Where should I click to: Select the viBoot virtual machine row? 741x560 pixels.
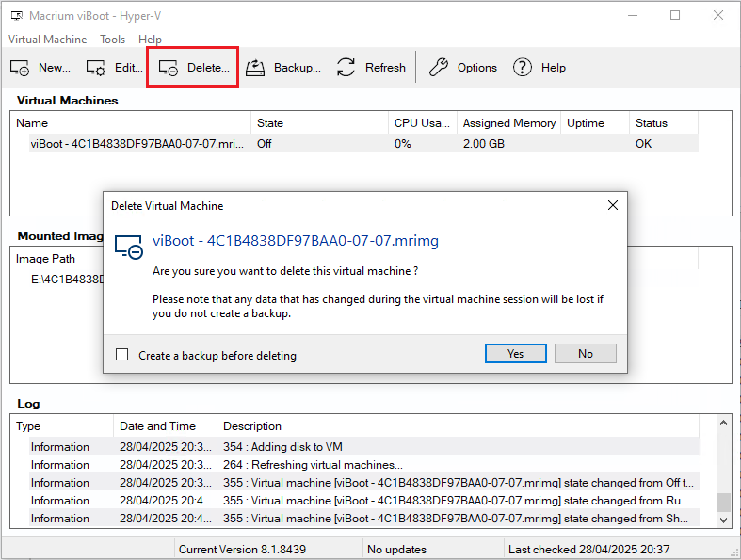pos(137,144)
